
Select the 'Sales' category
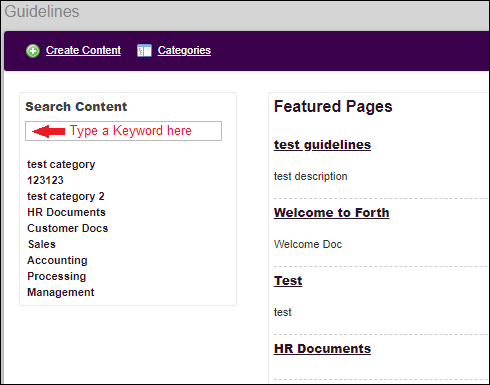[42, 244]
